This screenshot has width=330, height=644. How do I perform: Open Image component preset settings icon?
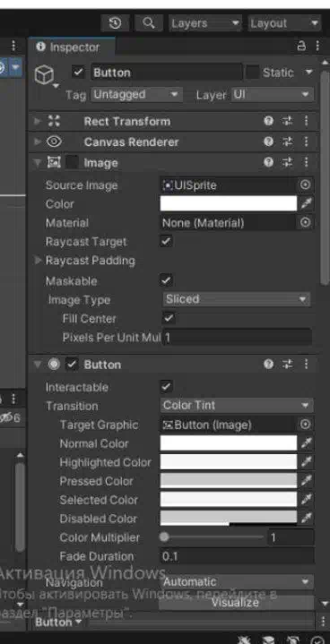287,163
